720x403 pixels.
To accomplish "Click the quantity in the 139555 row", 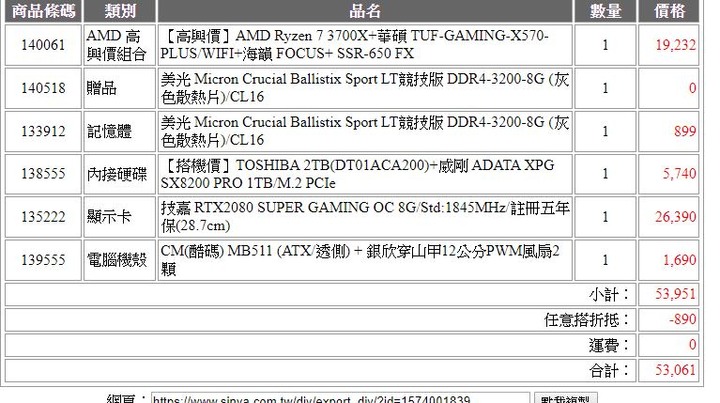I will (605, 260).
